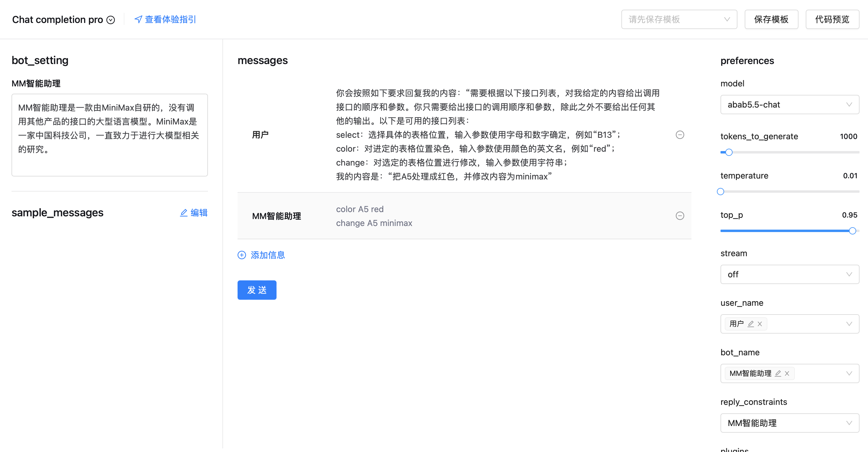Viewport: 868px width, 452px height.
Task: Open the Chat completion pro dropdown circle icon
Action: tap(111, 20)
